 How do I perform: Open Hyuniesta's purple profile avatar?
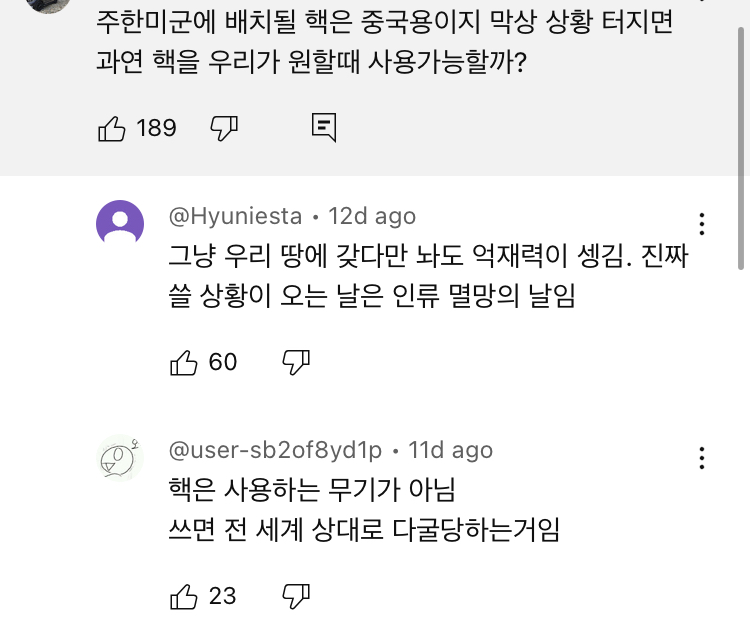point(120,224)
